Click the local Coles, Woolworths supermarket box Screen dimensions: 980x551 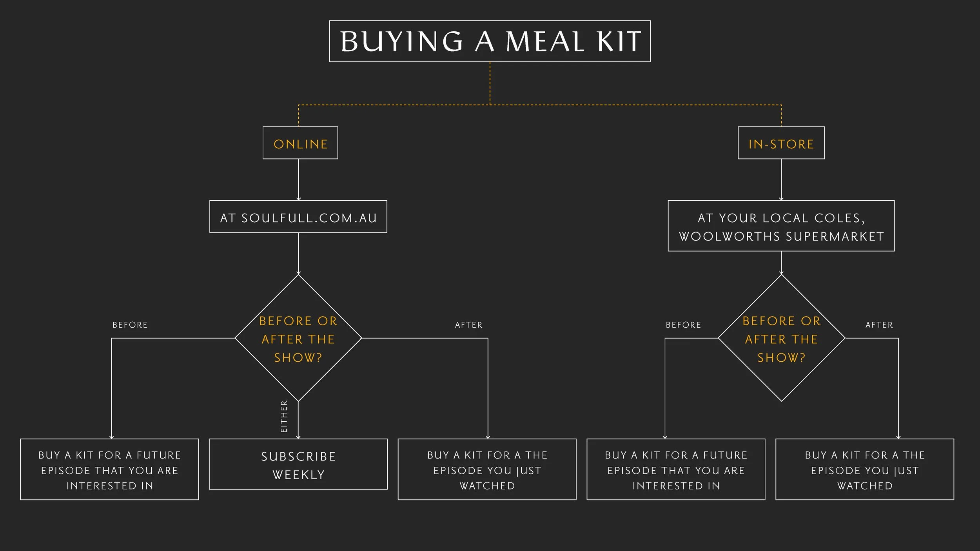tap(781, 226)
